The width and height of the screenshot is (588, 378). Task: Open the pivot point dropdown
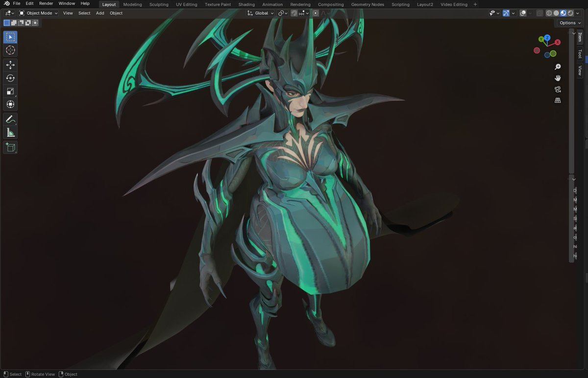click(283, 13)
